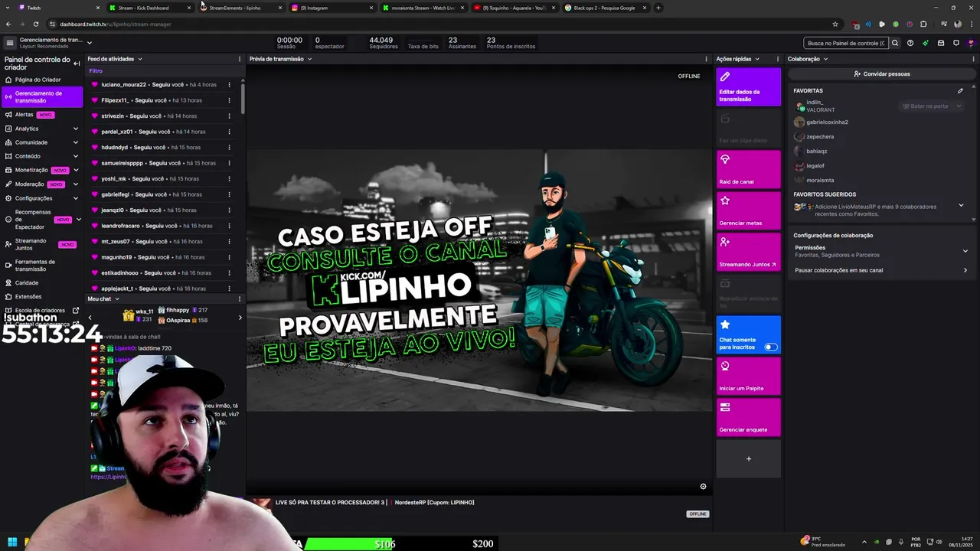The width and height of the screenshot is (980, 551).
Task: Open the help question mark icon
Action: pyautogui.click(x=910, y=43)
